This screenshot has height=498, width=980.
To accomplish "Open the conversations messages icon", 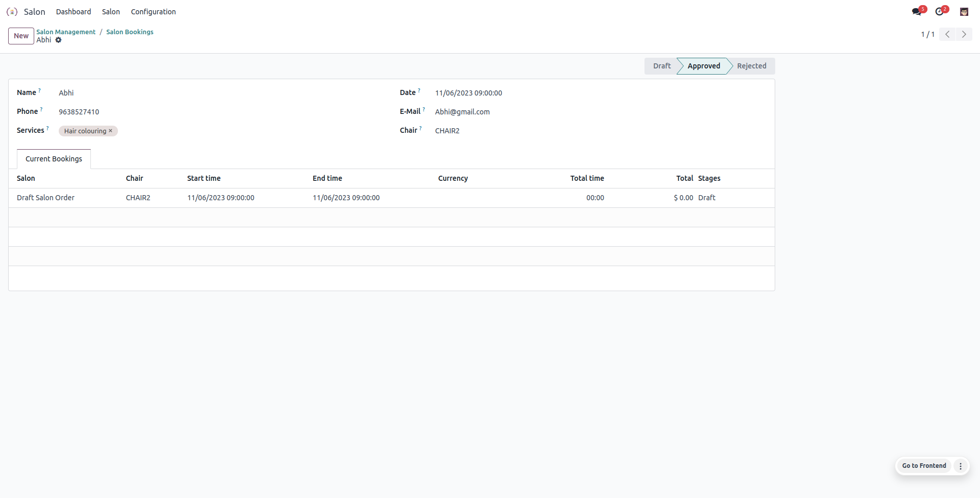I will pyautogui.click(x=917, y=12).
